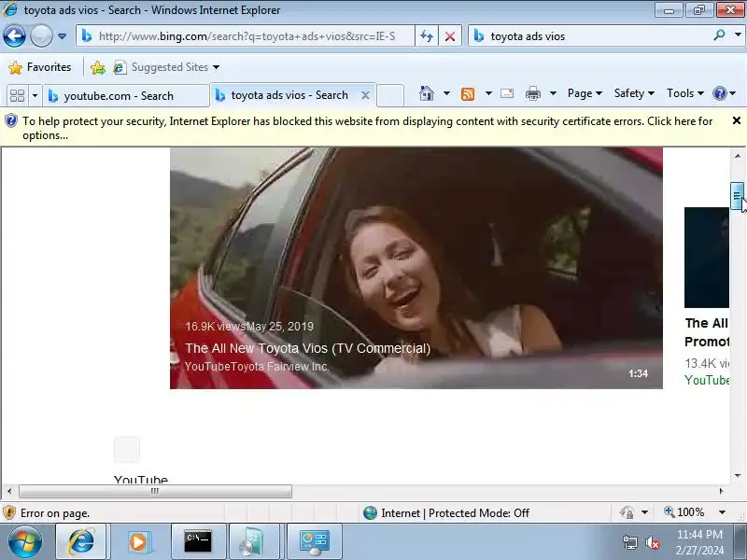Click 'Internet | Protected Mode: Off' status
This screenshot has height=560, width=747.
pyautogui.click(x=446, y=512)
